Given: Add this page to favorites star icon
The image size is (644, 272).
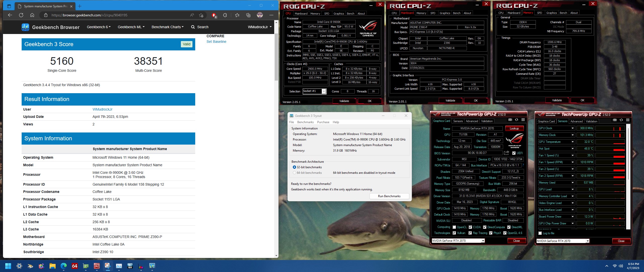Looking at the screenshot, I should pos(201,15).
